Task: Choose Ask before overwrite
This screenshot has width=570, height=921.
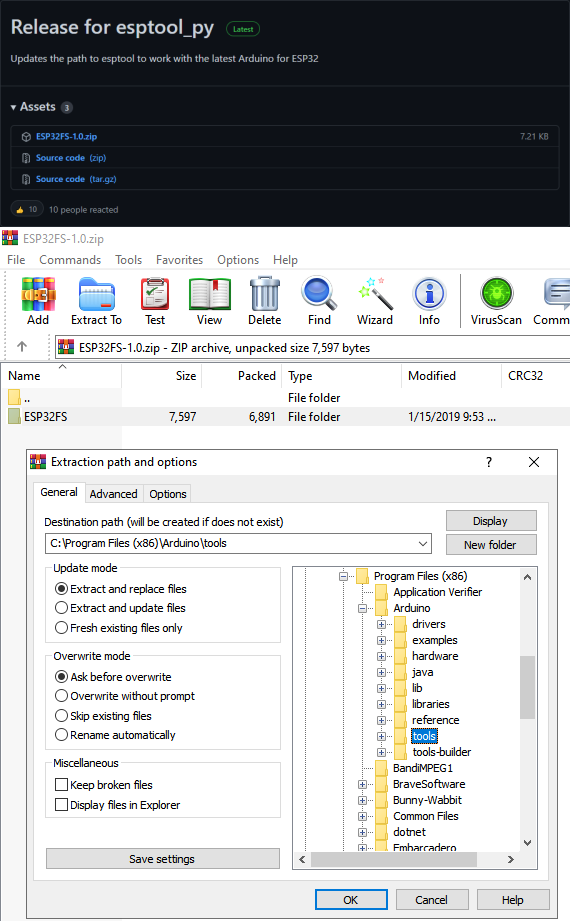Action: click(61, 677)
